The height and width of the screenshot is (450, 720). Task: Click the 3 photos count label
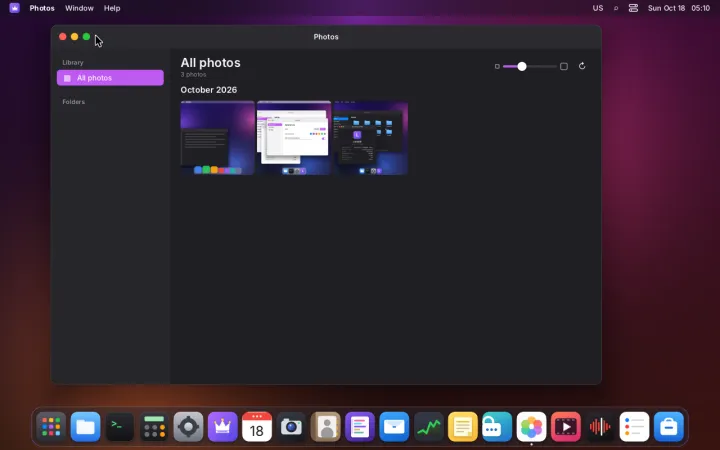click(193, 74)
